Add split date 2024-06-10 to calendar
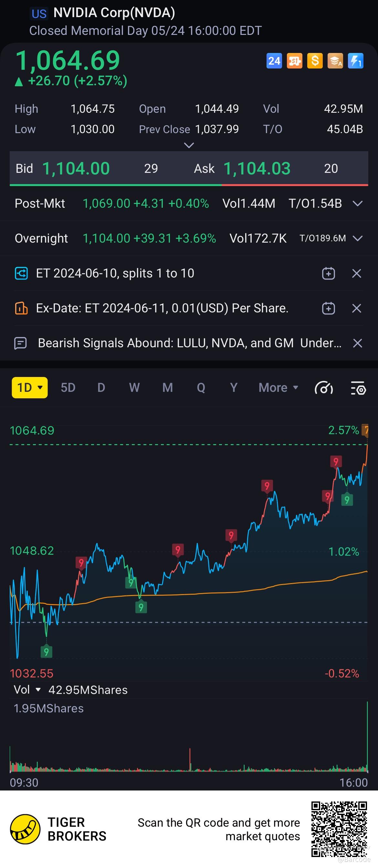 [329, 273]
